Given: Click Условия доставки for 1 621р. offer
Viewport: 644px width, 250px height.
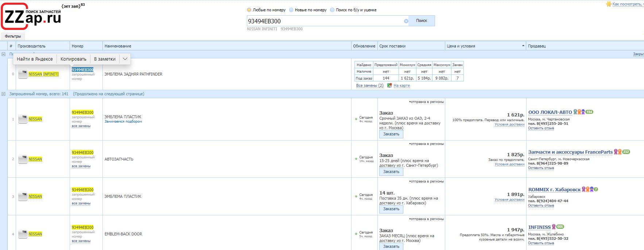Looking at the screenshot, I should coord(509,124).
